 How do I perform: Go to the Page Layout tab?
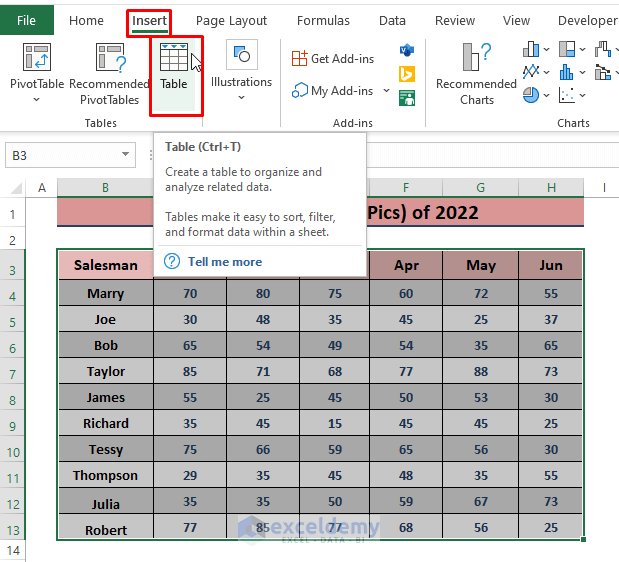231,21
